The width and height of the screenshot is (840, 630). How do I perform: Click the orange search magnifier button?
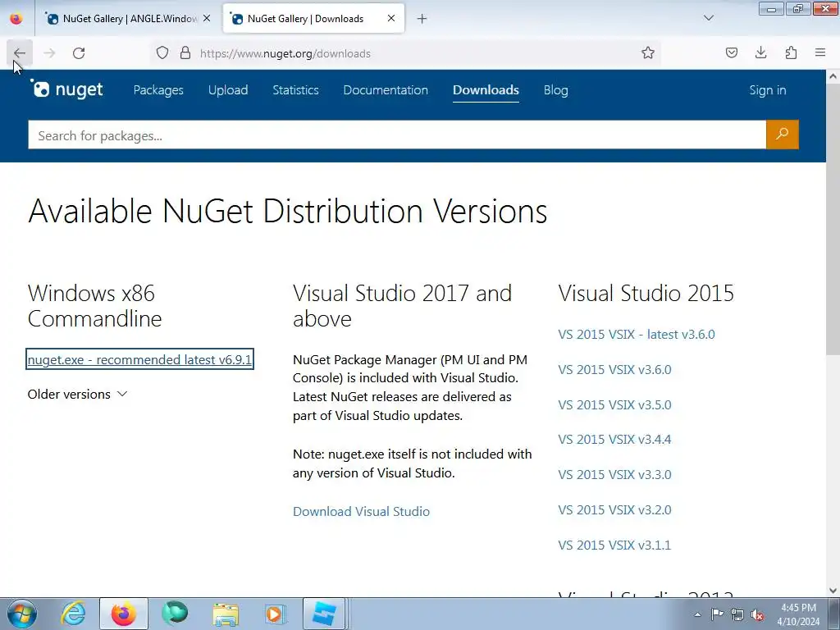[782, 134]
